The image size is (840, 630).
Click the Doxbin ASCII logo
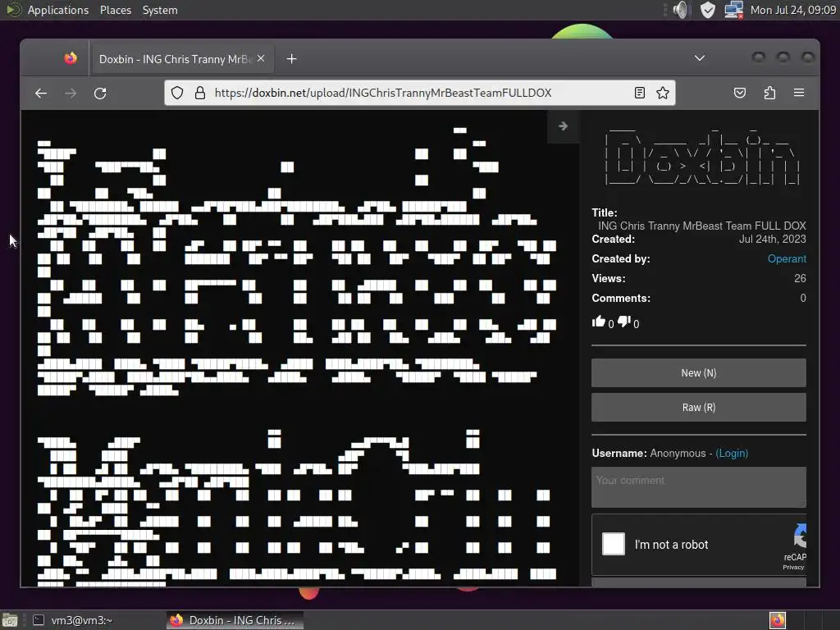pyautogui.click(x=702, y=157)
